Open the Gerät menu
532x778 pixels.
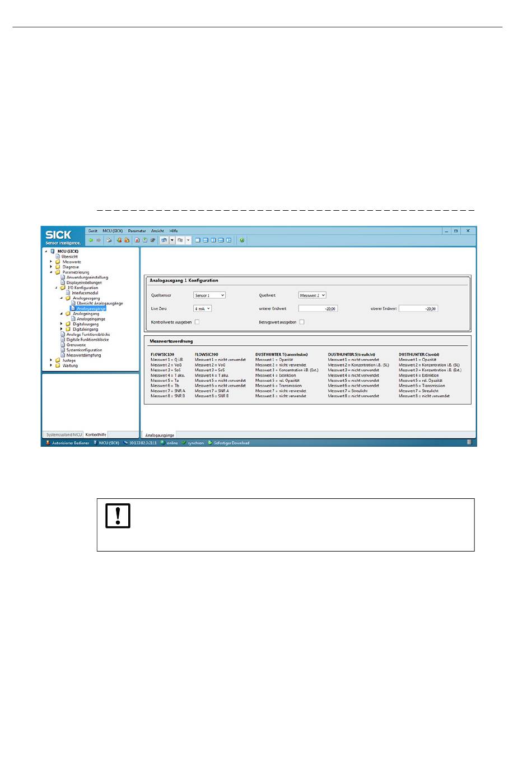click(93, 231)
